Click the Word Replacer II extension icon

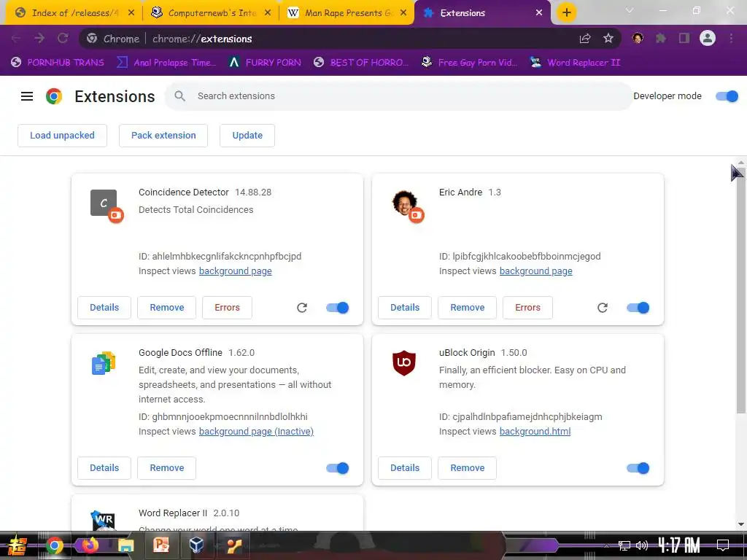(103, 520)
